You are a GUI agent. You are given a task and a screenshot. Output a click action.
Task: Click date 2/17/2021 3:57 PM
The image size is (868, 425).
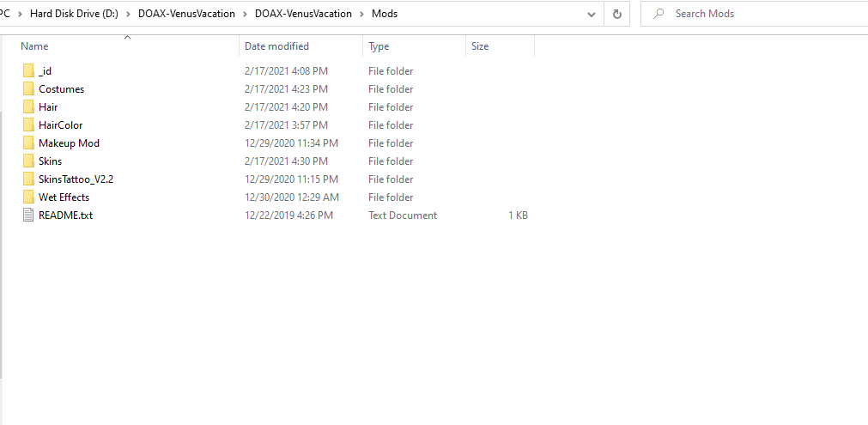[x=286, y=125]
